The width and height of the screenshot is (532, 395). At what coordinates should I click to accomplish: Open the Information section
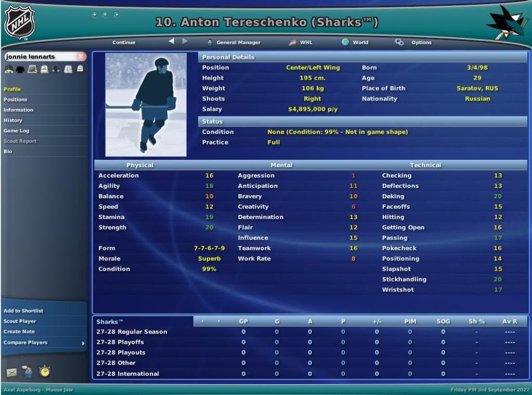pos(18,110)
